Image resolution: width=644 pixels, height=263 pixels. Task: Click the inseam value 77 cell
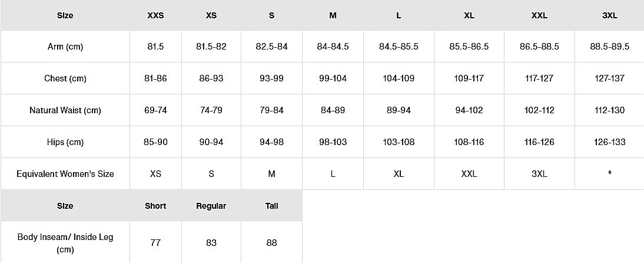(x=155, y=242)
